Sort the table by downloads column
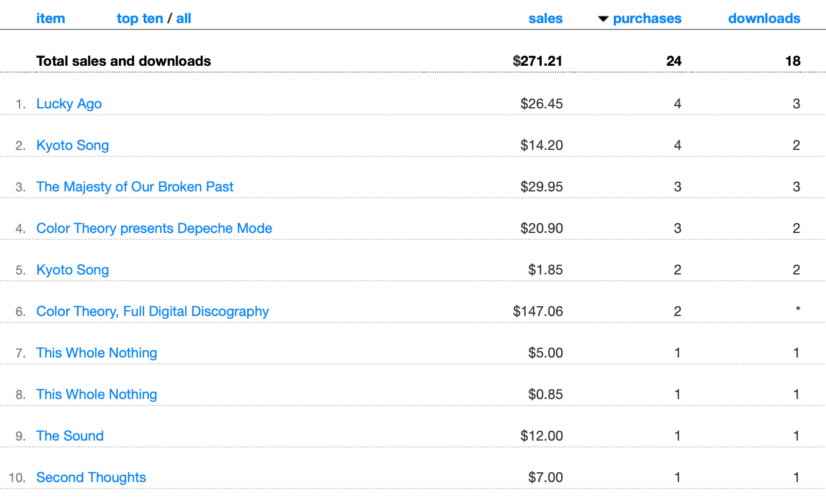Image resolution: width=826 pixels, height=504 pixels. coord(764,18)
